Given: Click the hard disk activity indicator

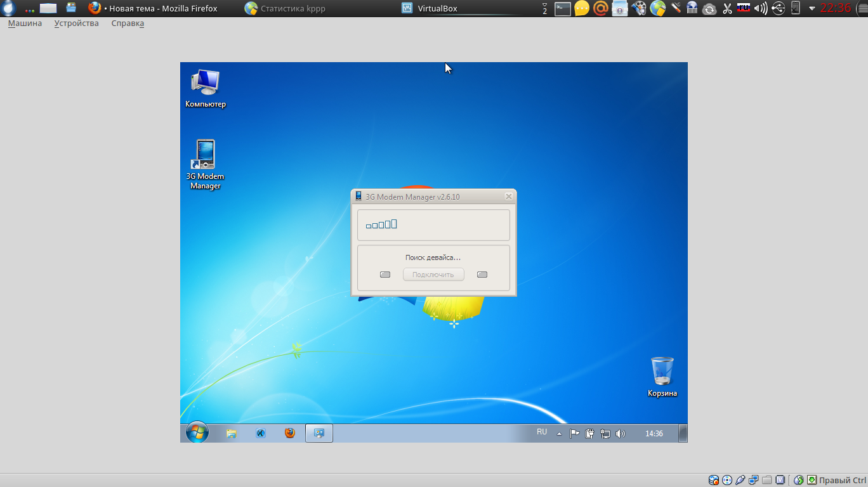Looking at the screenshot, I should click(x=714, y=480).
